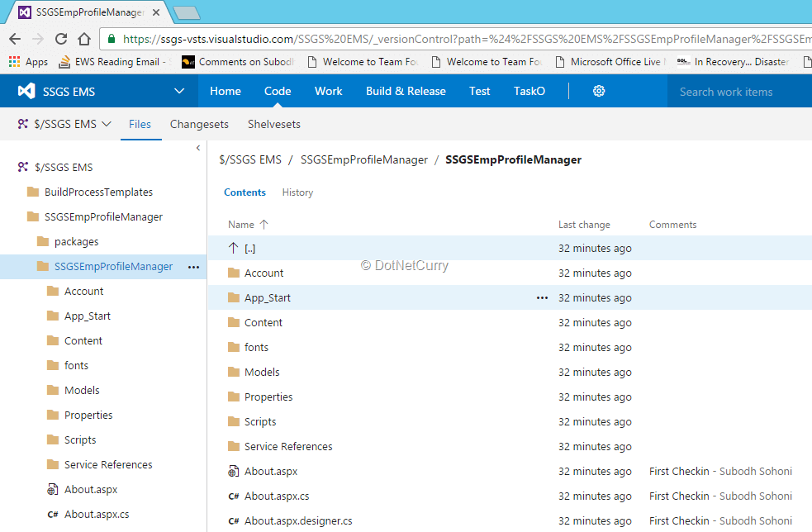Image resolution: width=812 pixels, height=532 pixels.
Task: Expand the SSGS EMS project dropdown chevron
Action: (179, 91)
